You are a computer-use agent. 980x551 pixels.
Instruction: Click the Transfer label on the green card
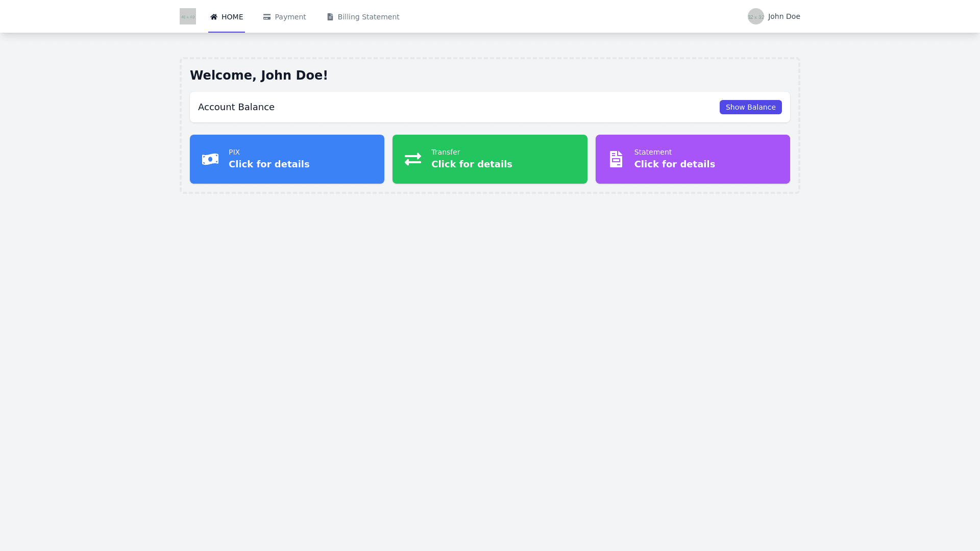coord(445,152)
